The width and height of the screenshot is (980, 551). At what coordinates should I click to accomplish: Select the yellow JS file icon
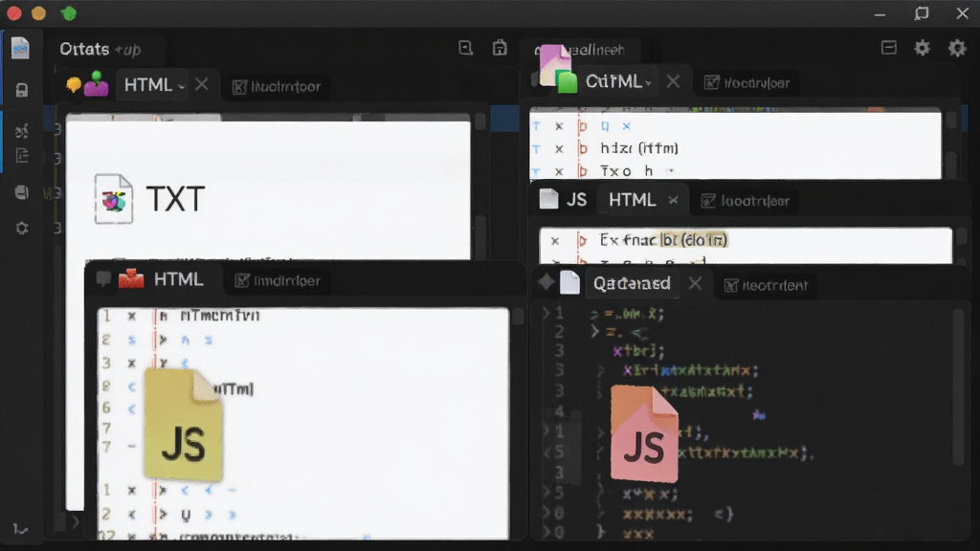point(184,425)
